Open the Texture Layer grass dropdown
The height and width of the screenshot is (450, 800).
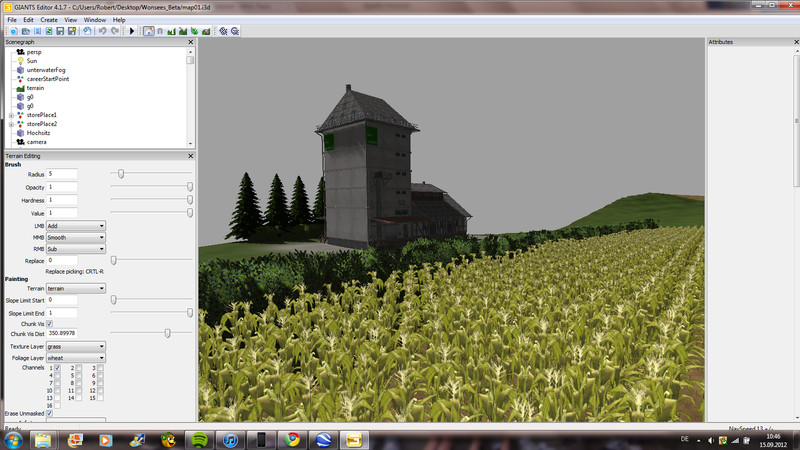(x=76, y=346)
